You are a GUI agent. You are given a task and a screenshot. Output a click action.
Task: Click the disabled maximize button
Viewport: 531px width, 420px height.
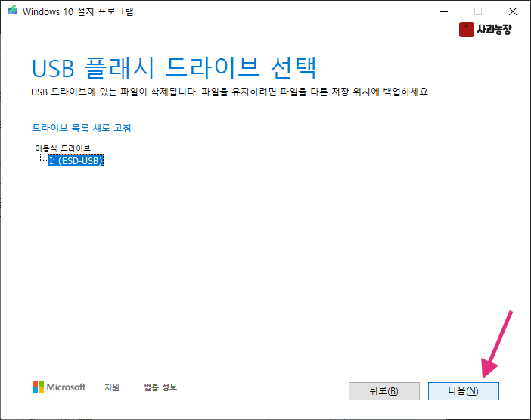coord(478,11)
